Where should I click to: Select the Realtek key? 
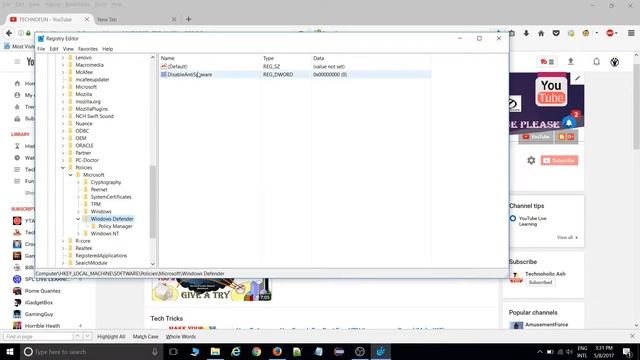click(83, 249)
